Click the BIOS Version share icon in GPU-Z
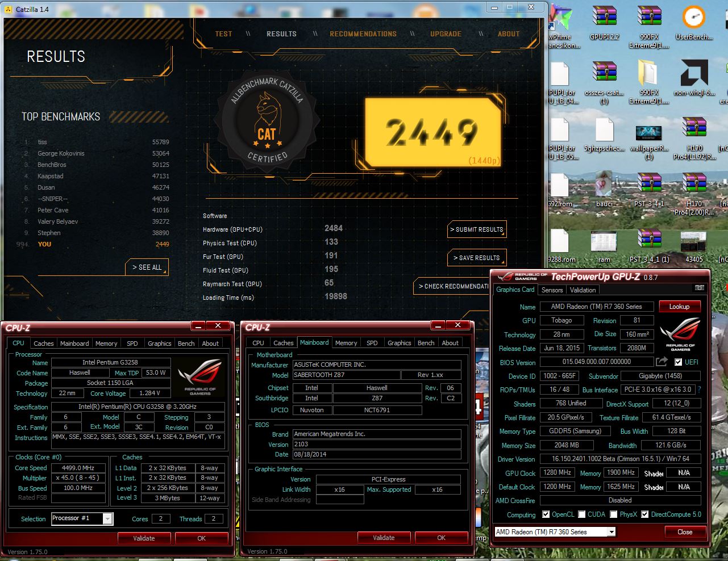 [x=662, y=362]
